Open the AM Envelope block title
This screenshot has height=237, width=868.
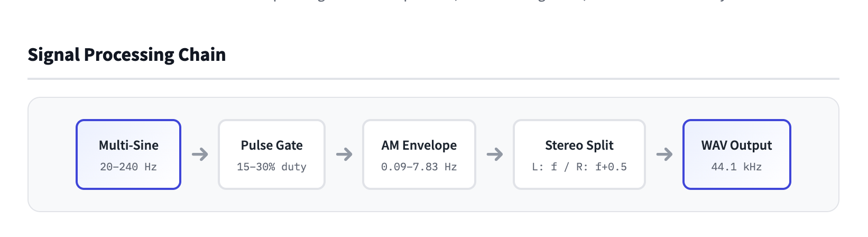[419, 145]
